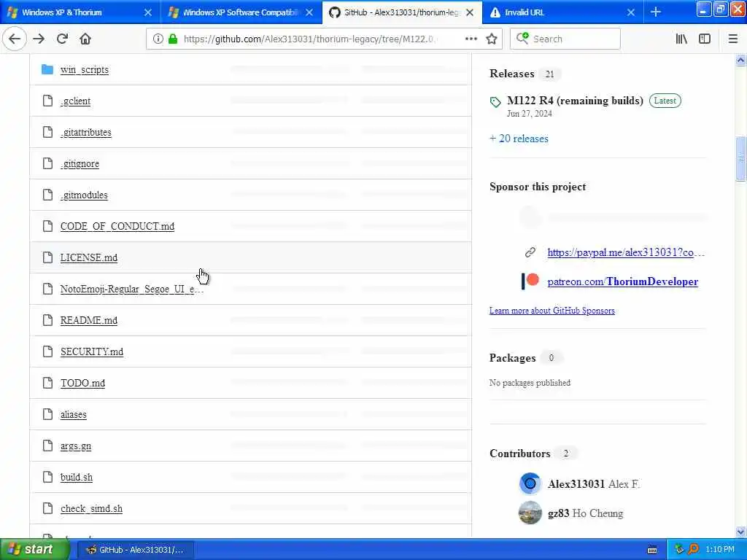Open the paypal.me/alex313031 link
This screenshot has height=560, width=747.
(625, 252)
